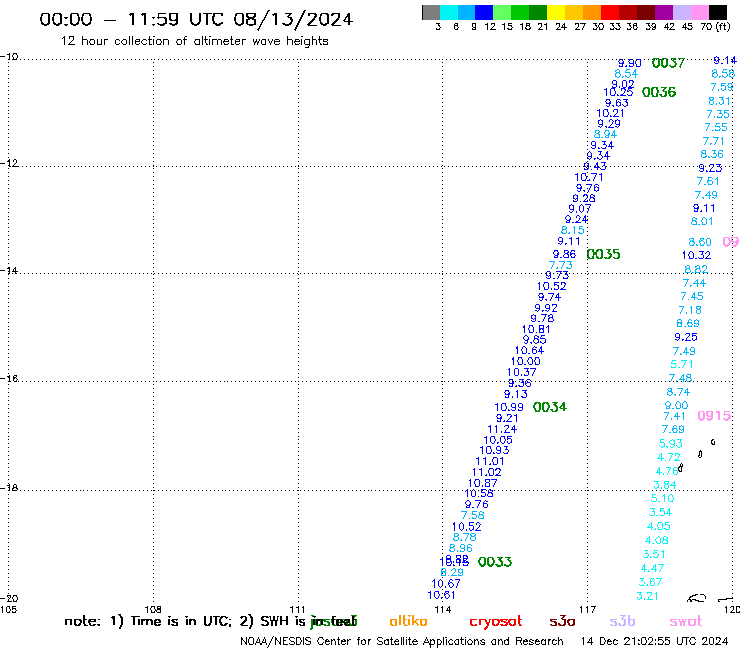Click the green time label 0037
Image resolution: width=740 pixels, height=650 pixels.
668,63
